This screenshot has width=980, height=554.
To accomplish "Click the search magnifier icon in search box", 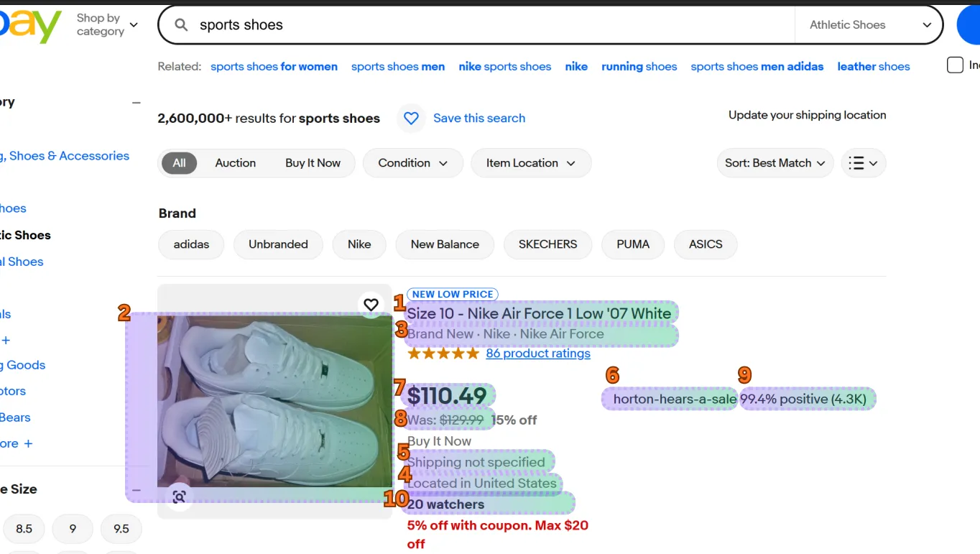I will [182, 25].
